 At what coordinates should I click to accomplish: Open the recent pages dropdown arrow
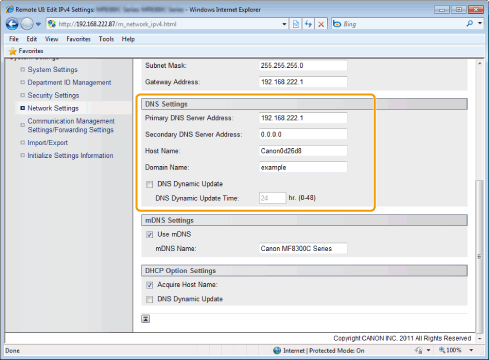(38, 24)
